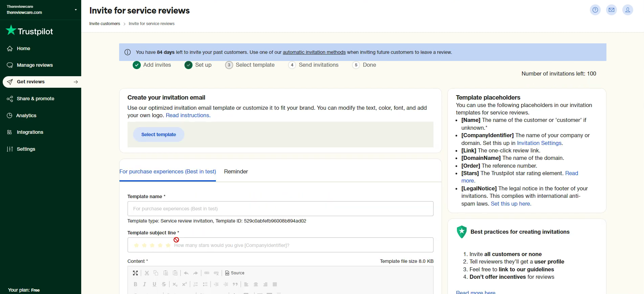Apply subscript formatting
Image resolution: width=644 pixels, height=294 pixels.
point(175,285)
